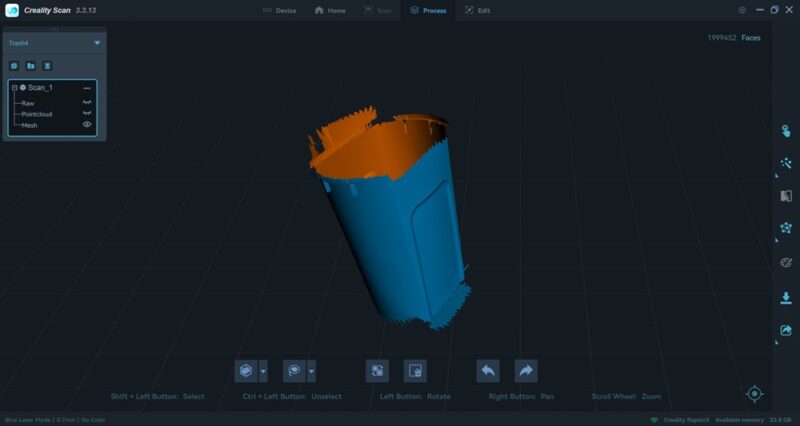The image size is (800, 426).
Task: Click the select-all toolbar button
Action: point(377,371)
